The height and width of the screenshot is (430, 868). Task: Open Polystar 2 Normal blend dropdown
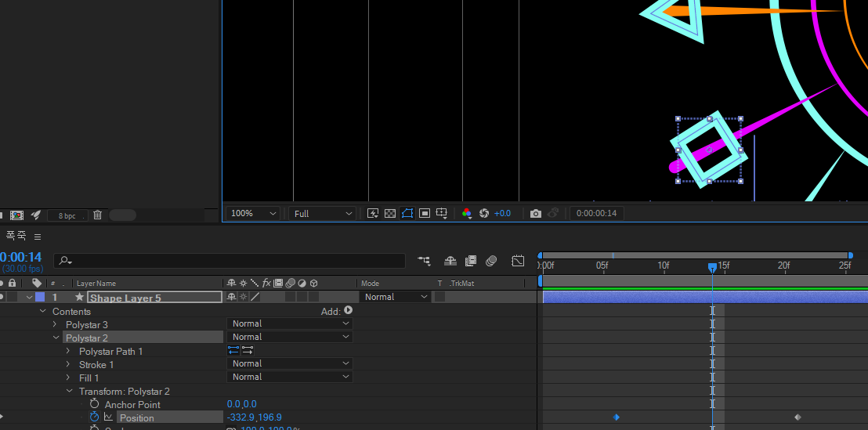(290, 337)
